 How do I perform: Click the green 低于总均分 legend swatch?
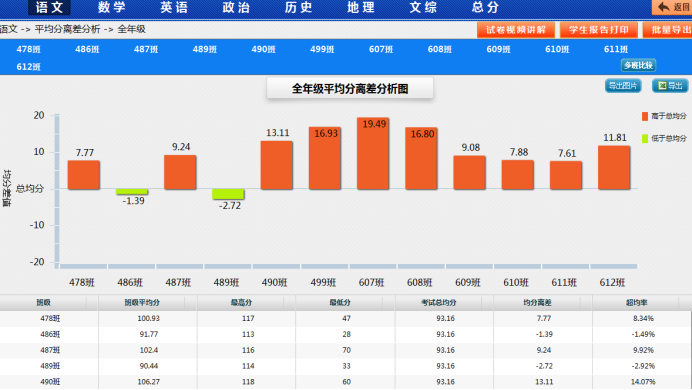pyautogui.click(x=645, y=139)
